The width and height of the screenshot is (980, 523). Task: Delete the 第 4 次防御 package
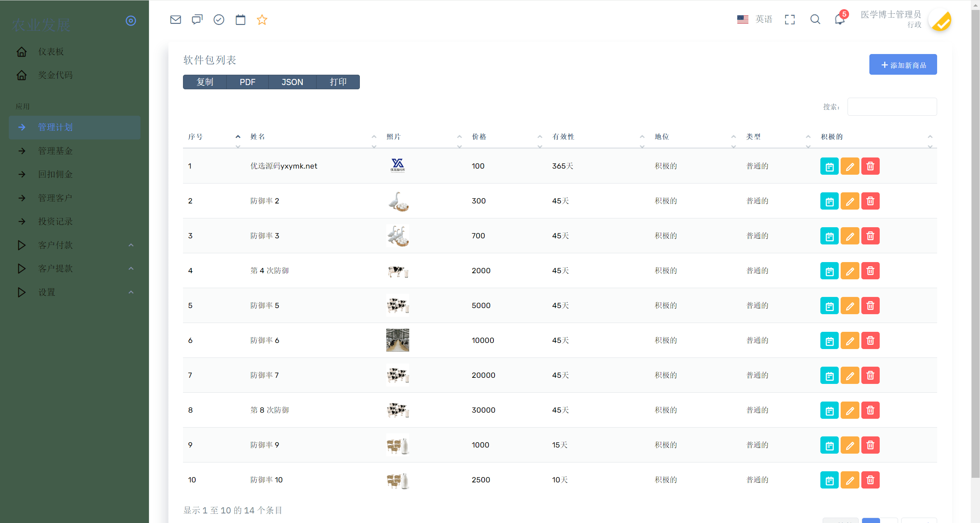(870, 271)
